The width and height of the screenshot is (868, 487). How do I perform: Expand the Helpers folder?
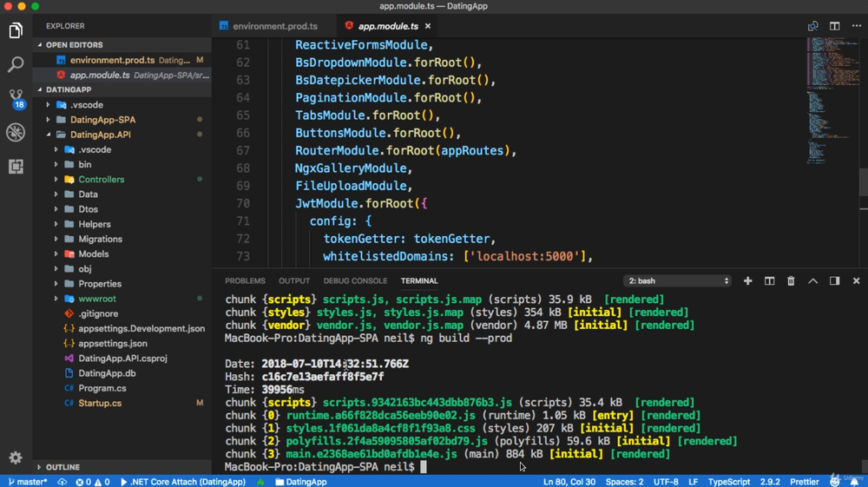pyautogui.click(x=122, y=224)
